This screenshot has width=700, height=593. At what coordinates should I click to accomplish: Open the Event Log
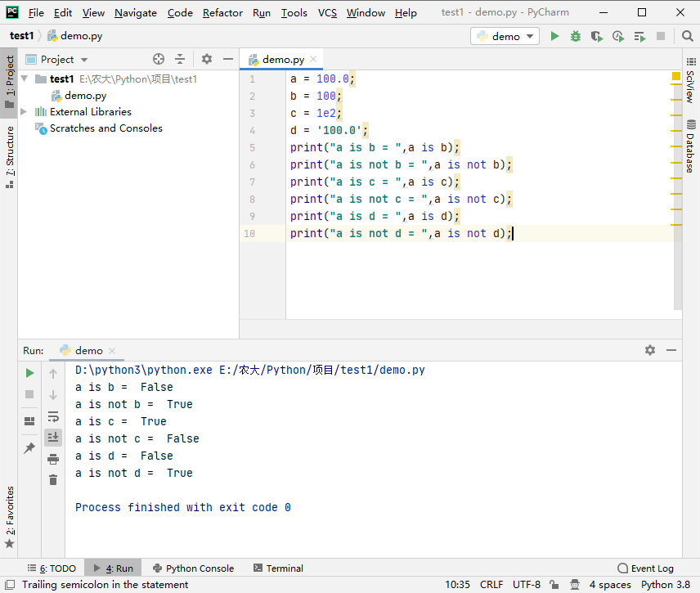tap(645, 568)
